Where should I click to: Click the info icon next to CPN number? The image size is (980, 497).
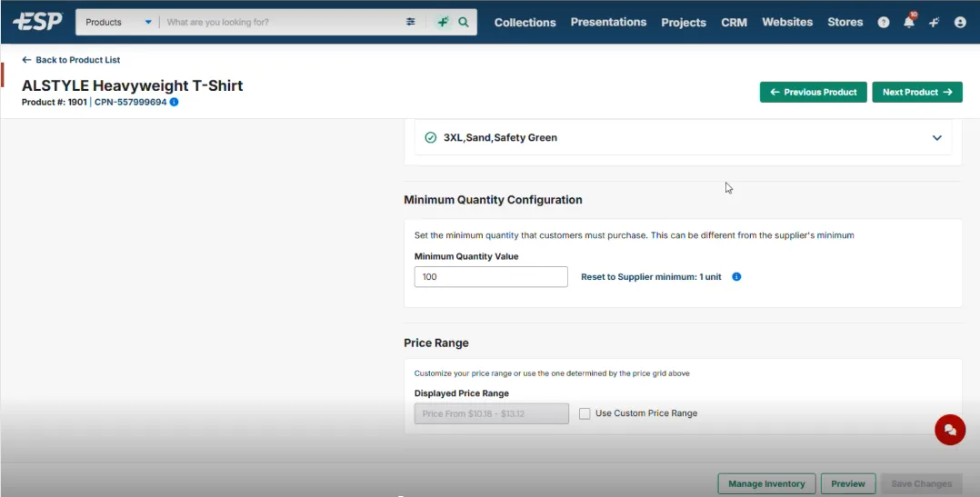[174, 102]
